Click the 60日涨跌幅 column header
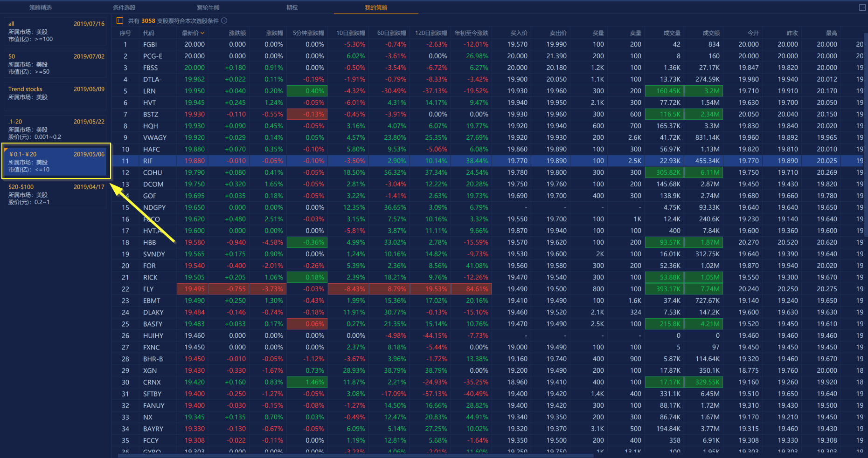Image resolution: width=868 pixels, height=458 pixels. pos(392,33)
